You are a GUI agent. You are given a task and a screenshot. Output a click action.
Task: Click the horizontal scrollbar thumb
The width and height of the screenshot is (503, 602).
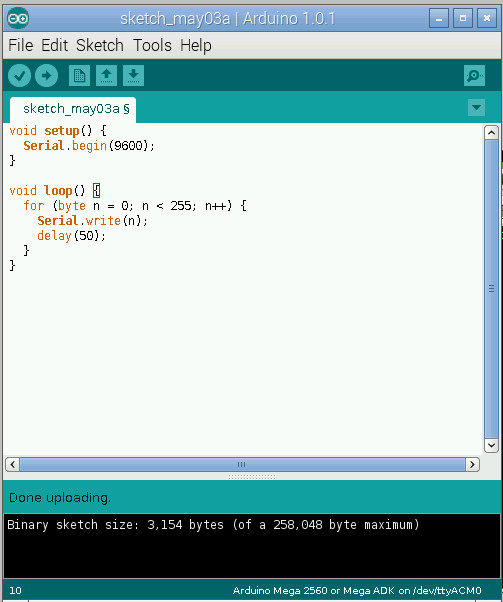pos(242,465)
